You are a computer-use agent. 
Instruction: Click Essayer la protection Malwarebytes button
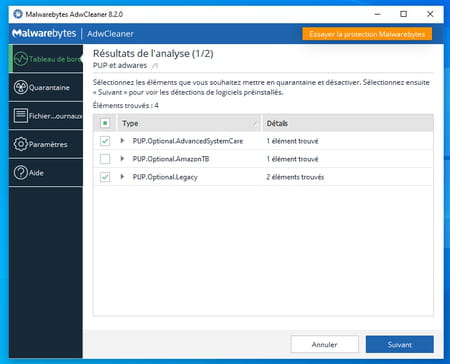(367, 34)
